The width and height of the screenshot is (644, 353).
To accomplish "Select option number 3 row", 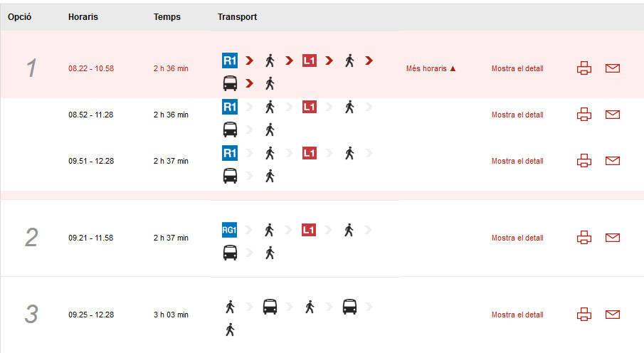I will 322,315.
